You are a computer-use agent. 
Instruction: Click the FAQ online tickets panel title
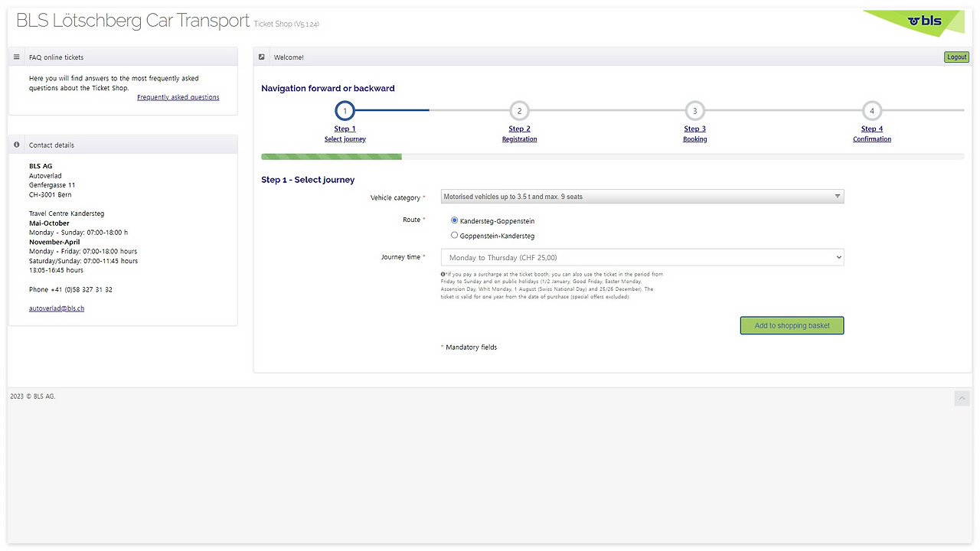(57, 57)
